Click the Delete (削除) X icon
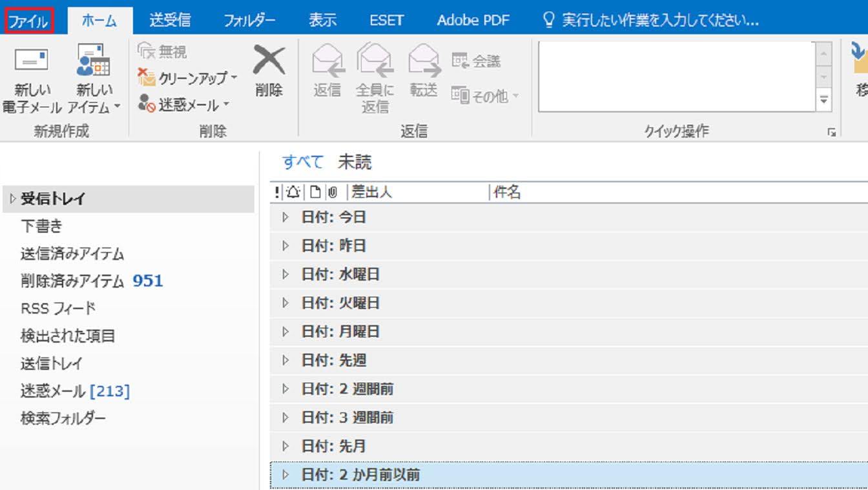This screenshot has height=490, width=868. coord(269,61)
